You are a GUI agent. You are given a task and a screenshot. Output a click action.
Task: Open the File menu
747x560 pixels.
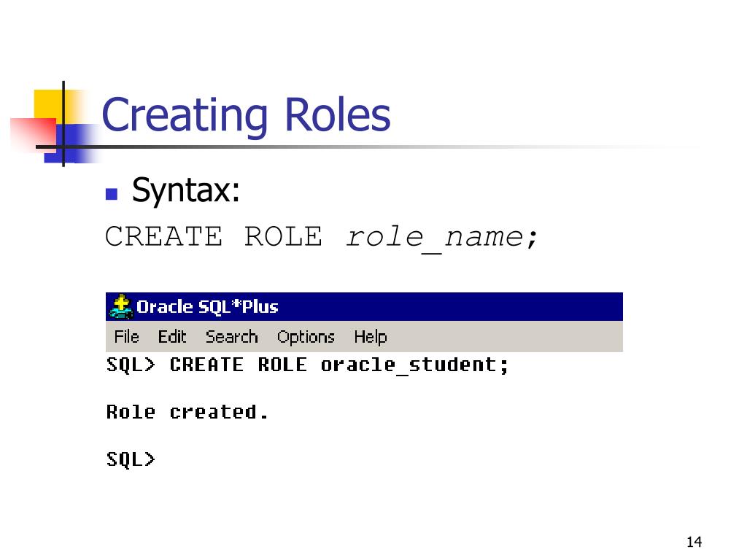click(127, 337)
